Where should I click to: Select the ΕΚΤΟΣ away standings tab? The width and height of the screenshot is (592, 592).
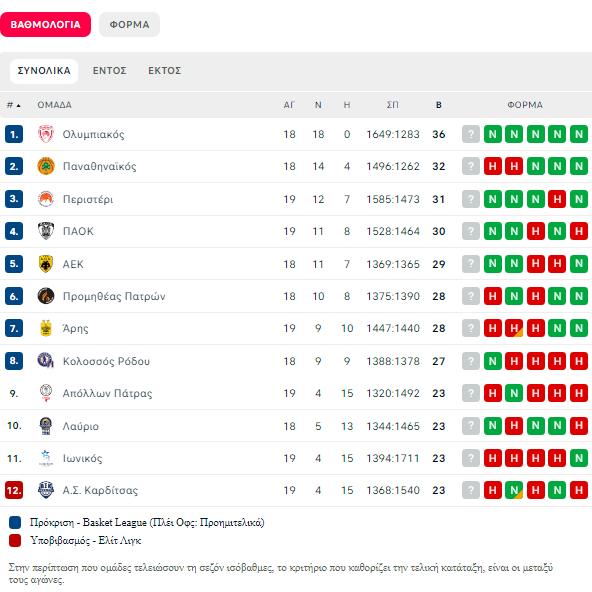click(165, 71)
